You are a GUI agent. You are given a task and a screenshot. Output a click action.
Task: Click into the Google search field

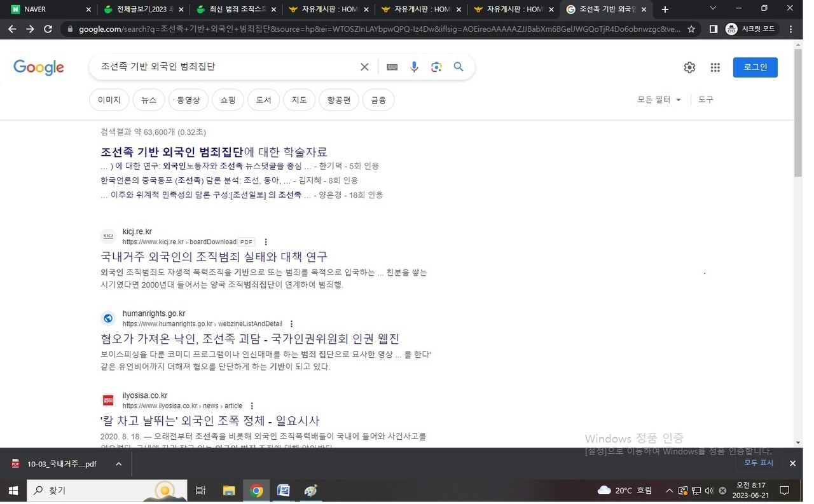pos(223,67)
